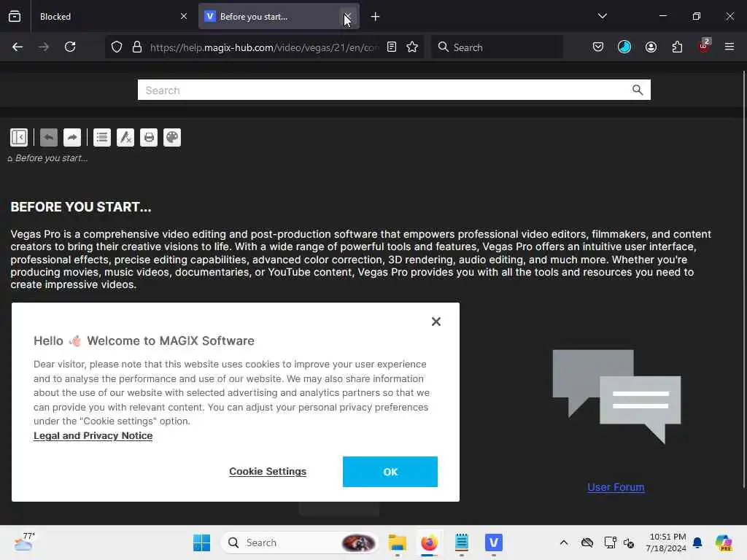Show hidden system tray icons
Viewport: 747px width, 560px height.
(564, 542)
